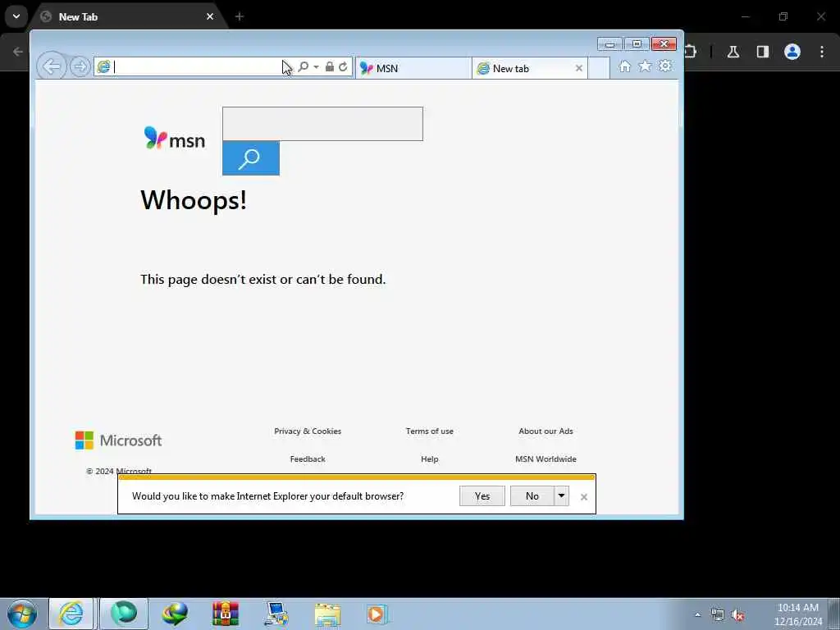This screenshot has width=840, height=630.
Task: Open Privacy & Cookies link
Action: [308, 431]
